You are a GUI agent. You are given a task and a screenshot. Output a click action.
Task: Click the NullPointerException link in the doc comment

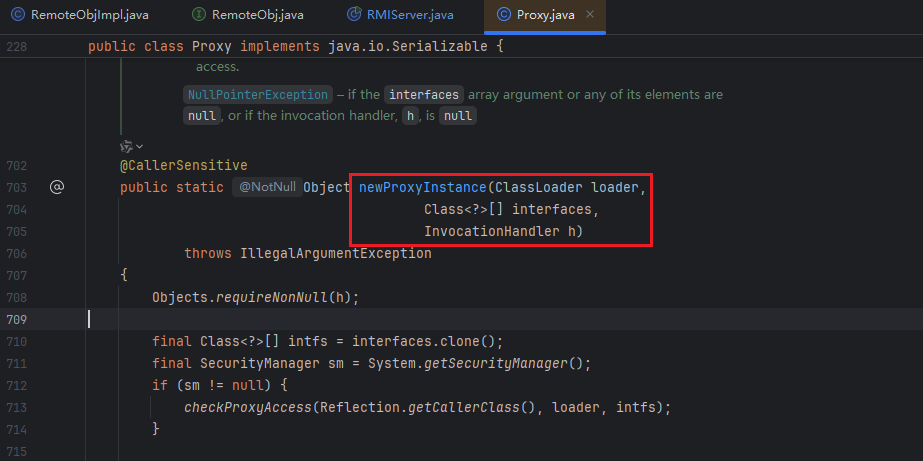(x=259, y=95)
